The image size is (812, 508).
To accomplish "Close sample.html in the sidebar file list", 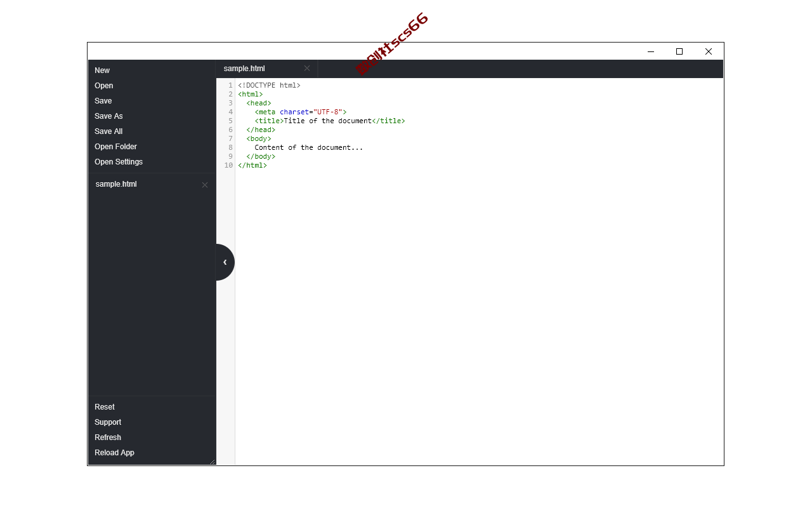I will [x=205, y=185].
